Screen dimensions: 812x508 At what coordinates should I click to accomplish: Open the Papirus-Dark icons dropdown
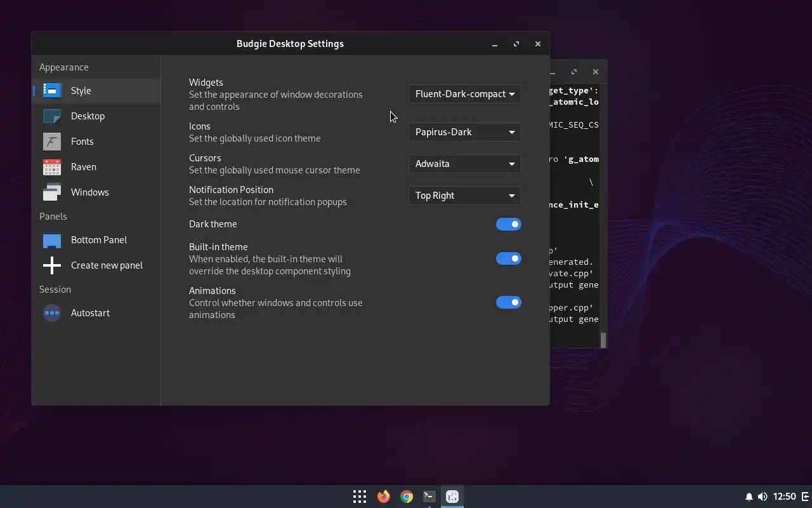pyautogui.click(x=465, y=132)
